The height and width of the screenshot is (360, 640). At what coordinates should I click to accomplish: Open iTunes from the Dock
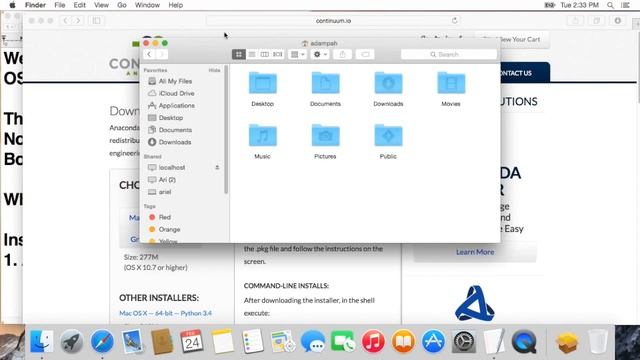[x=373, y=341]
